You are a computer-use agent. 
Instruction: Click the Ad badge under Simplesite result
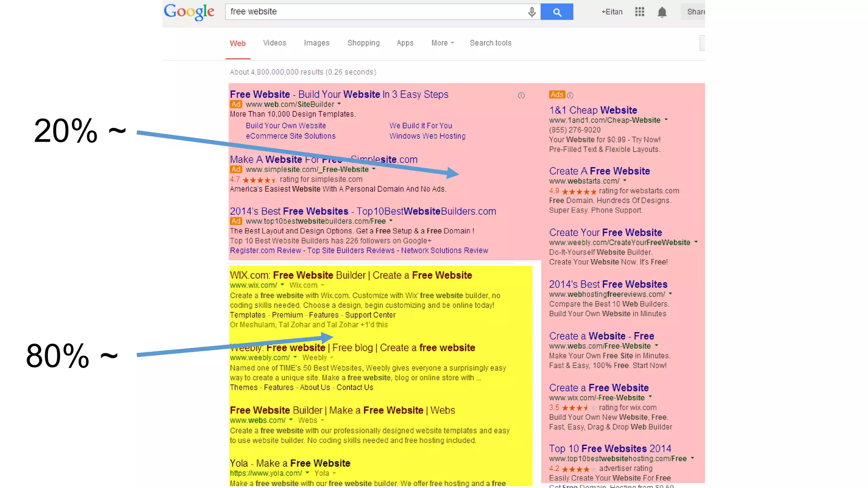coord(236,169)
